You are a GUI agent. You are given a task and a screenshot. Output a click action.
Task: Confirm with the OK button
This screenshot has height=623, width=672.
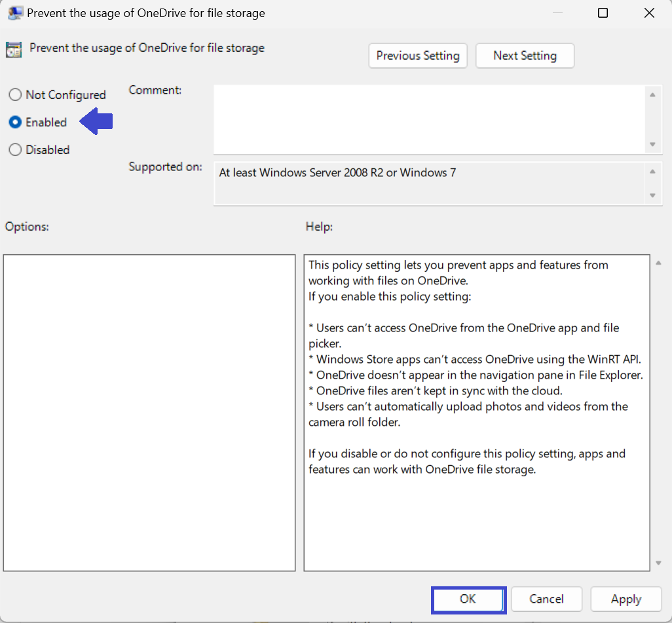468,599
